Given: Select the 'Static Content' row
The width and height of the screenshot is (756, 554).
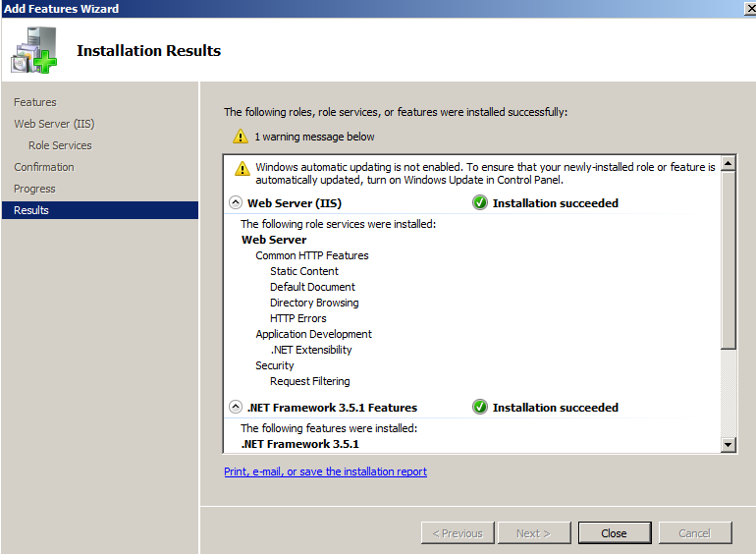Looking at the screenshot, I should click(x=304, y=271).
